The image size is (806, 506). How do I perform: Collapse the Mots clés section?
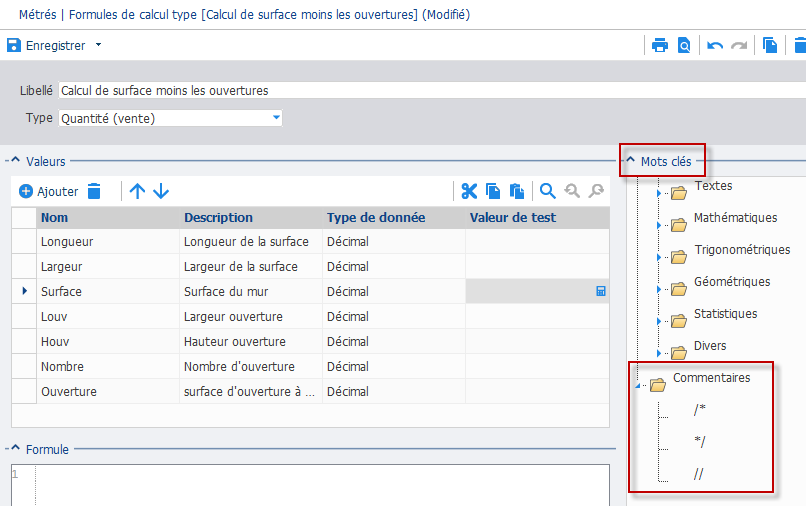click(630, 160)
